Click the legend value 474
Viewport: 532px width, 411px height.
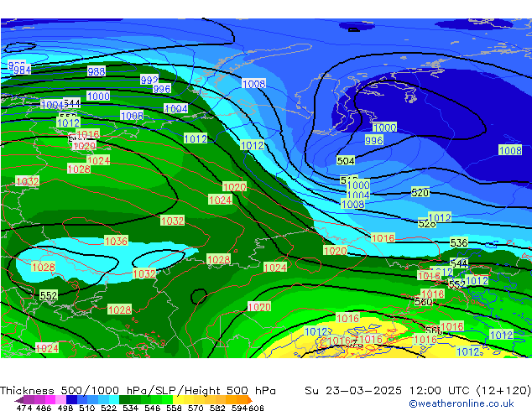pyautogui.click(x=24, y=408)
